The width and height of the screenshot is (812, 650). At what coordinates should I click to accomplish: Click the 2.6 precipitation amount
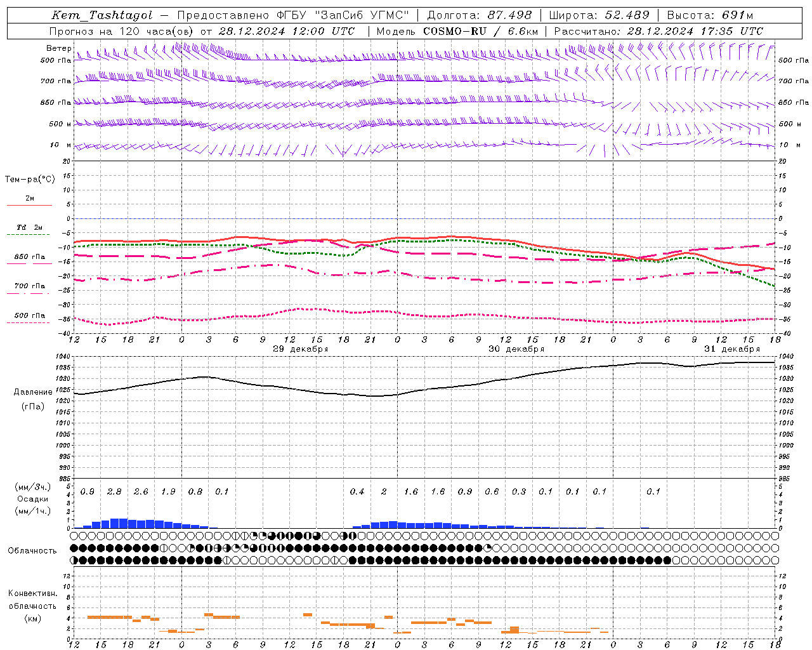point(141,492)
